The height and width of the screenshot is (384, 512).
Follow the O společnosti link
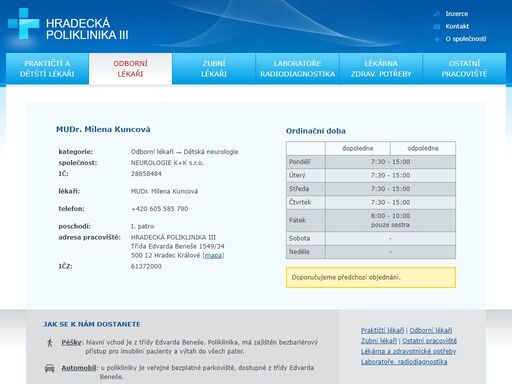466,39
